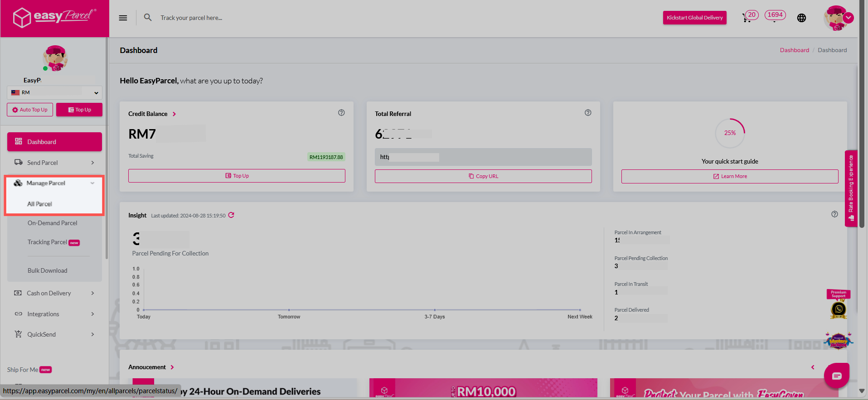Open the shopping cart icon
Image resolution: width=868 pixels, height=400 pixels.
(x=746, y=18)
